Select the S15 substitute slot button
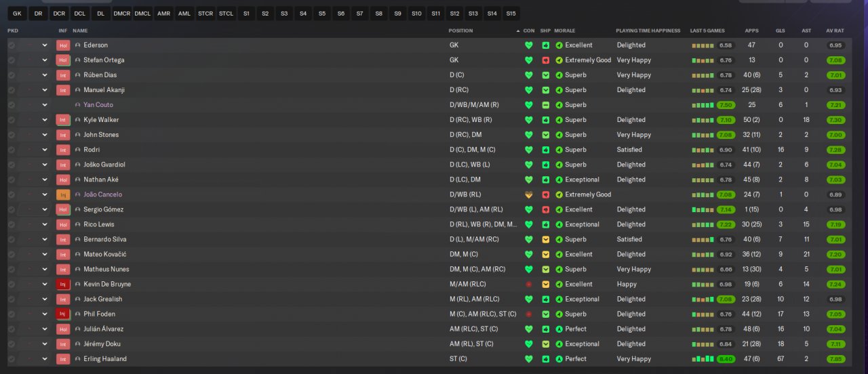 (x=511, y=14)
